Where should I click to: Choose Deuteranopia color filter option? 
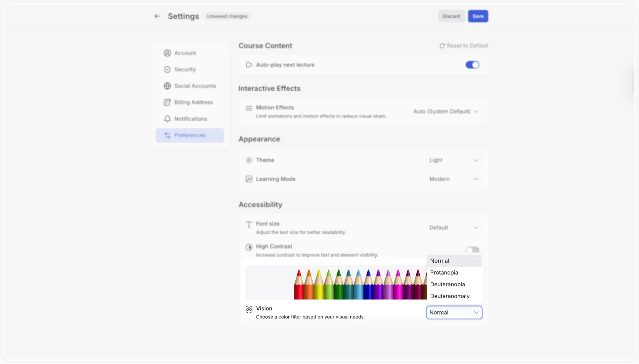coord(454,284)
